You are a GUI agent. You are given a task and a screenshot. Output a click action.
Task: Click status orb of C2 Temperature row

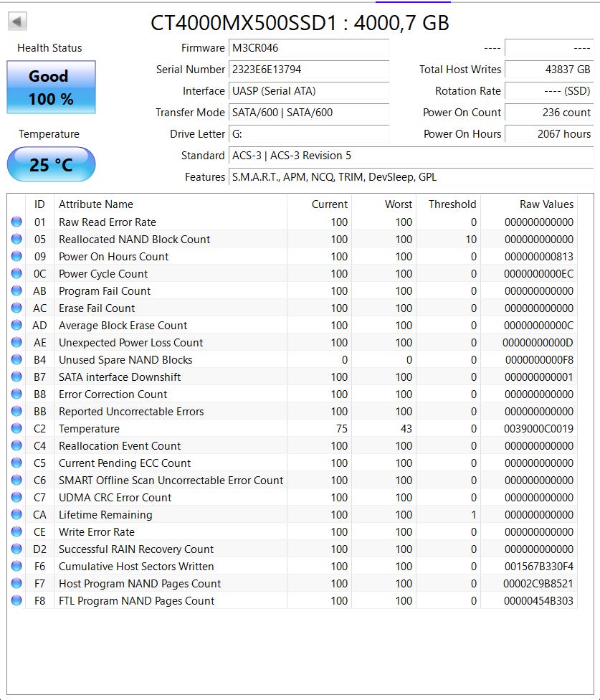point(16,428)
